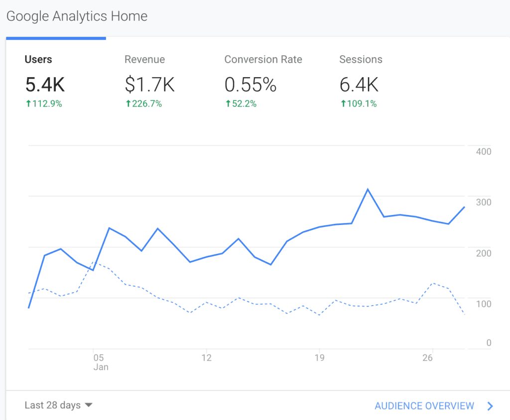Click the chevron next to Audience Overview
The height and width of the screenshot is (420, 510).
point(490,406)
